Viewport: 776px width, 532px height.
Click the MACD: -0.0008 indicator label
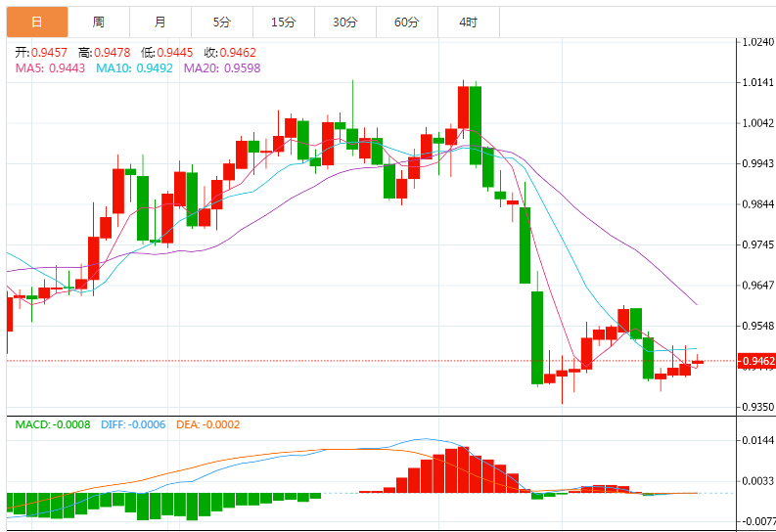click(53, 424)
